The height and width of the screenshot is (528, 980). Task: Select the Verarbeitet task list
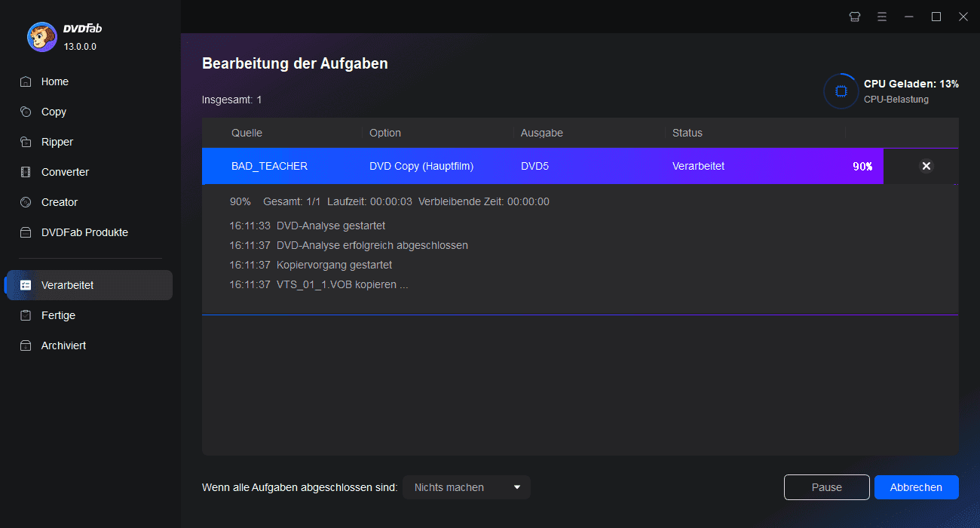click(90, 285)
